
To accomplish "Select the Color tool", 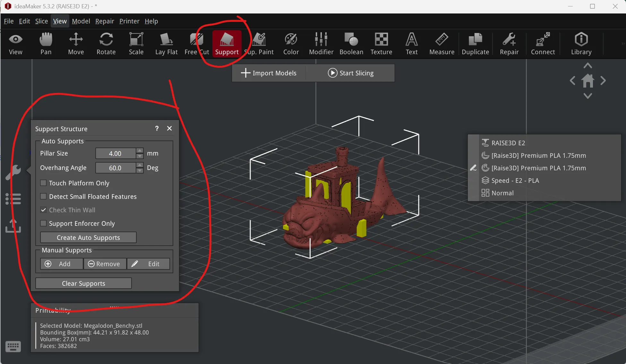I will (x=291, y=44).
